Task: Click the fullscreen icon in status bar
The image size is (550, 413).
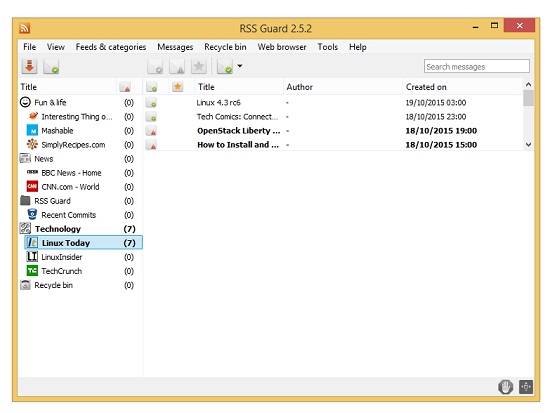Action: (x=526, y=387)
